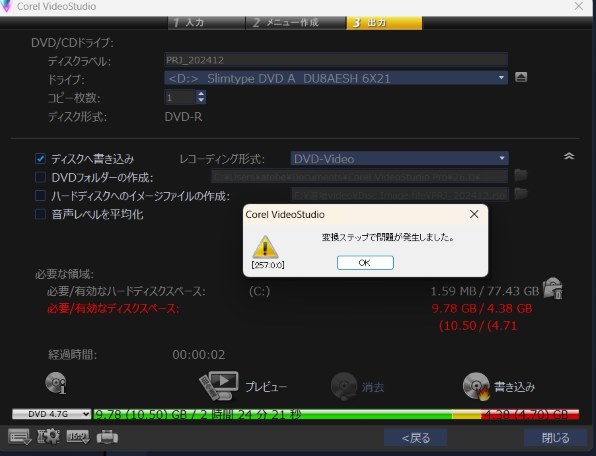596x456 pixels.
Task: Open the ドライブ dropdown list
Action: [x=336, y=78]
